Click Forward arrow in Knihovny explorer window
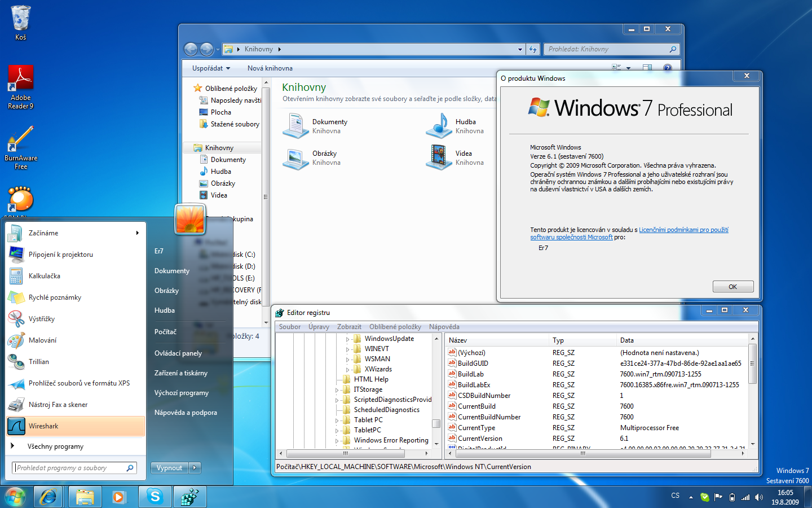Screen dimensions: 812x508 coord(207,50)
